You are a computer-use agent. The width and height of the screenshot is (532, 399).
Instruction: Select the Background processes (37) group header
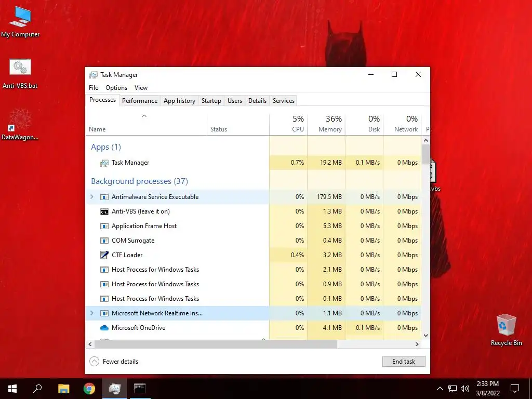coord(139,181)
